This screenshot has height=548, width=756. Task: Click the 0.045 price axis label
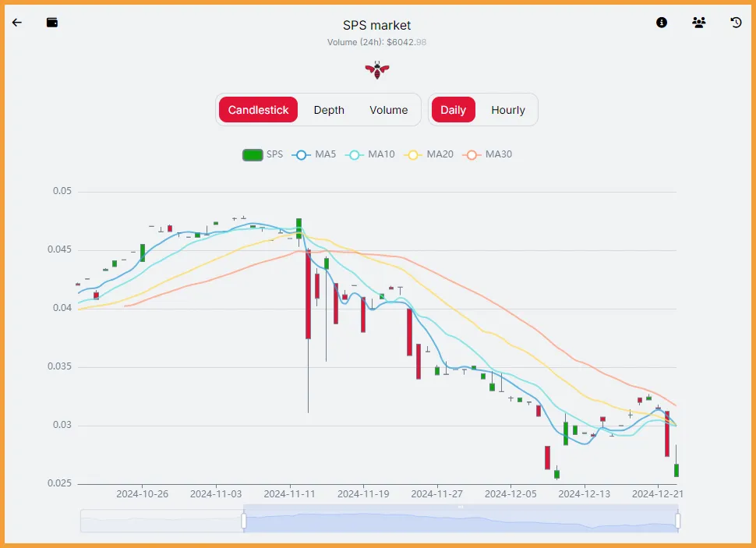(59, 249)
